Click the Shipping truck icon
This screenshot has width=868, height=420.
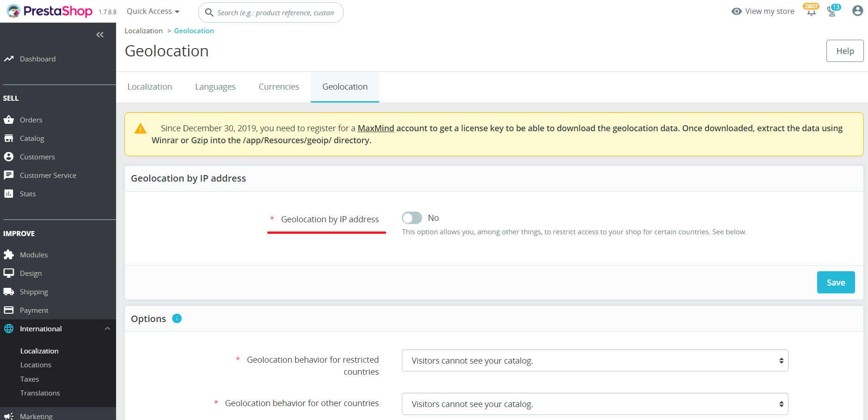tap(9, 292)
